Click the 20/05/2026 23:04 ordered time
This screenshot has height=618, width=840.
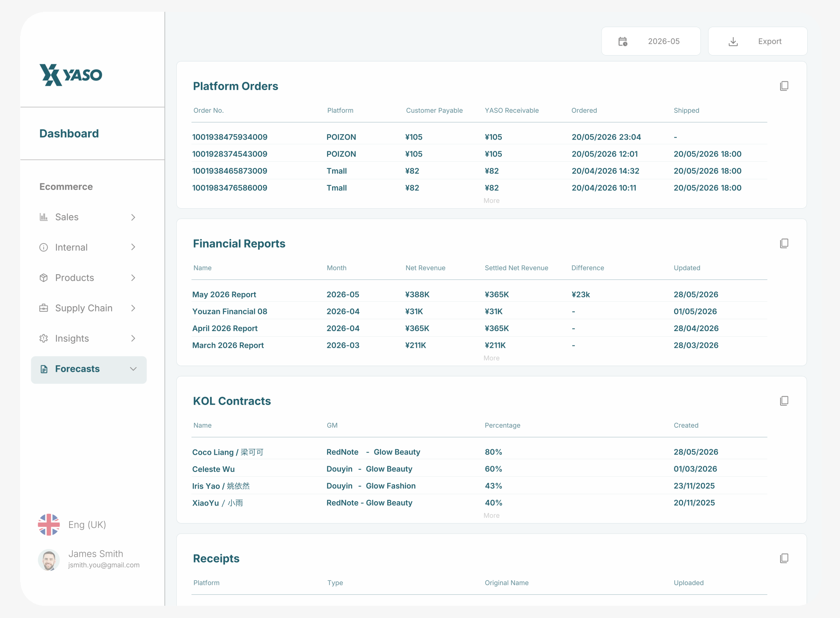[x=606, y=137]
